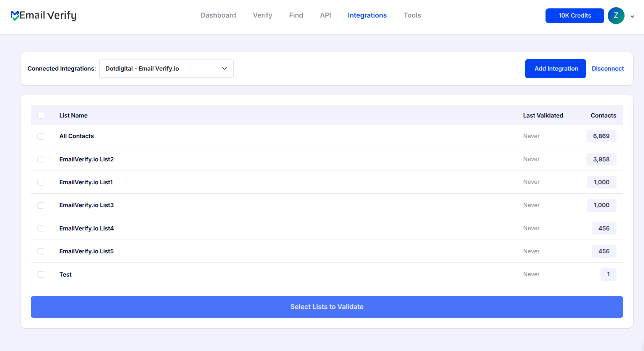Viewport: 644px width, 351px height.
Task: Click the Last Validated column header
Action: point(543,115)
